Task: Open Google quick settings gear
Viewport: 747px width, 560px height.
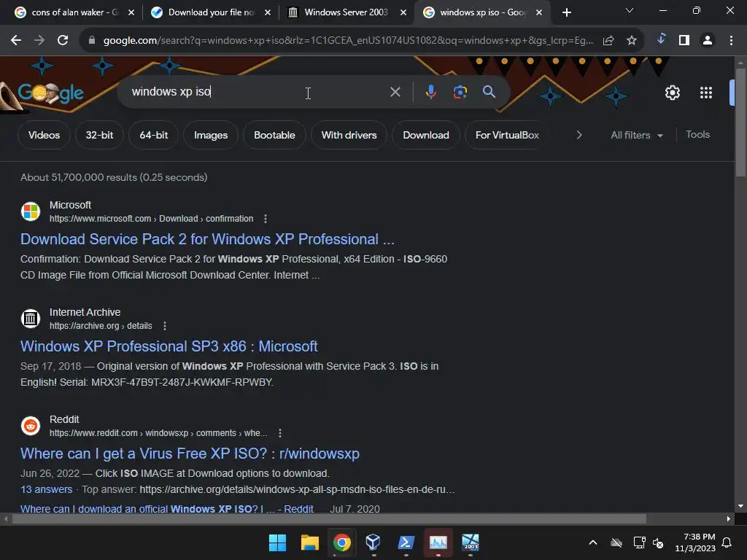Action: (672, 93)
